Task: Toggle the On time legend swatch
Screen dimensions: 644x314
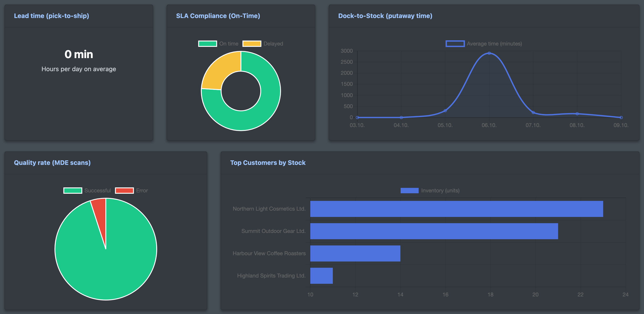Action: (x=208, y=43)
